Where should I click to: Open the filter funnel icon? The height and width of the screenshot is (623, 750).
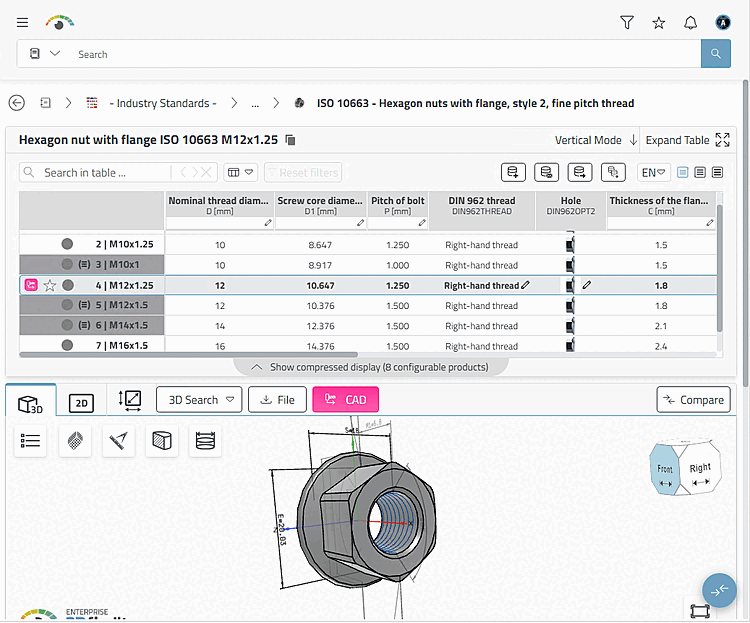(627, 22)
